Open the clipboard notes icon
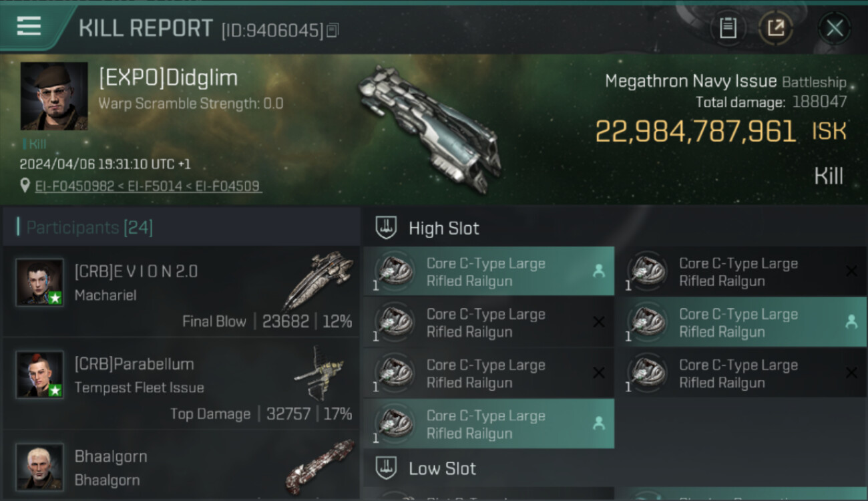Screen dimensions: 868x501 pos(728,28)
